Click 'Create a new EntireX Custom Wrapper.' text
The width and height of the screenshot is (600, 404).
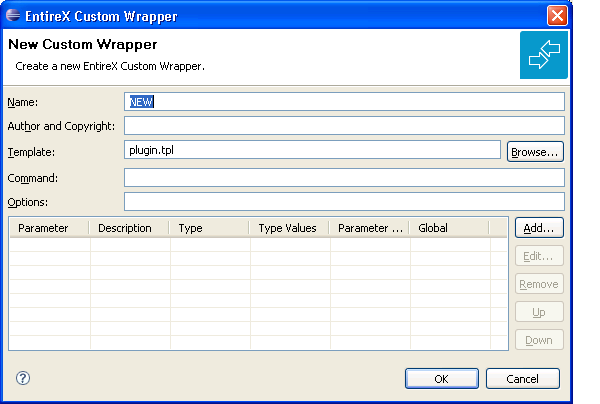110,66
